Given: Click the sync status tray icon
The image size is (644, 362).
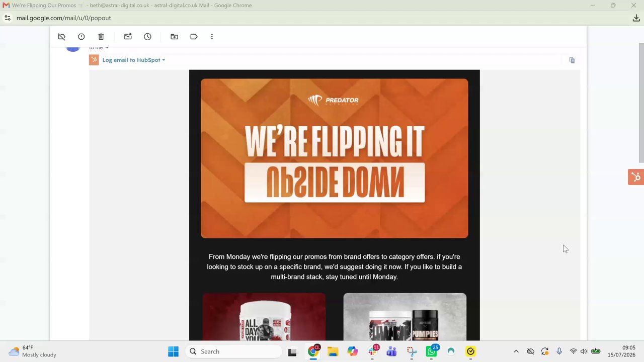Looking at the screenshot, I should pyautogui.click(x=545, y=351).
